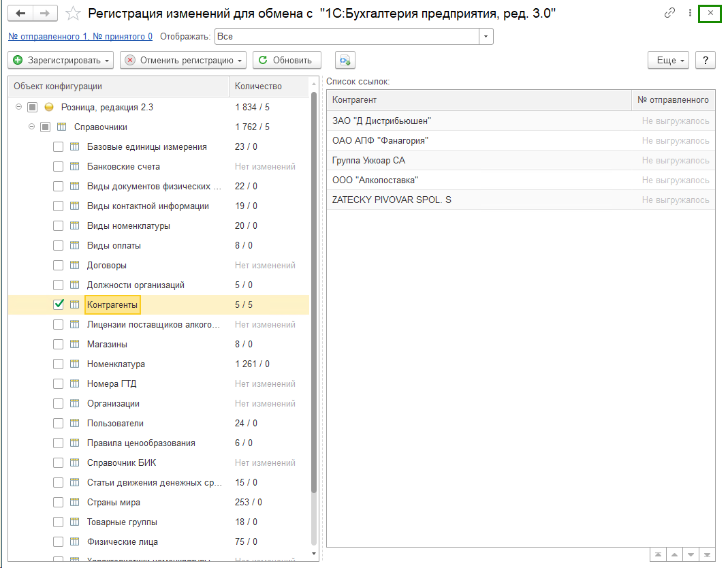This screenshot has height=568, width=728.
Task: Move down one row in reference list
Action: [x=691, y=554]
